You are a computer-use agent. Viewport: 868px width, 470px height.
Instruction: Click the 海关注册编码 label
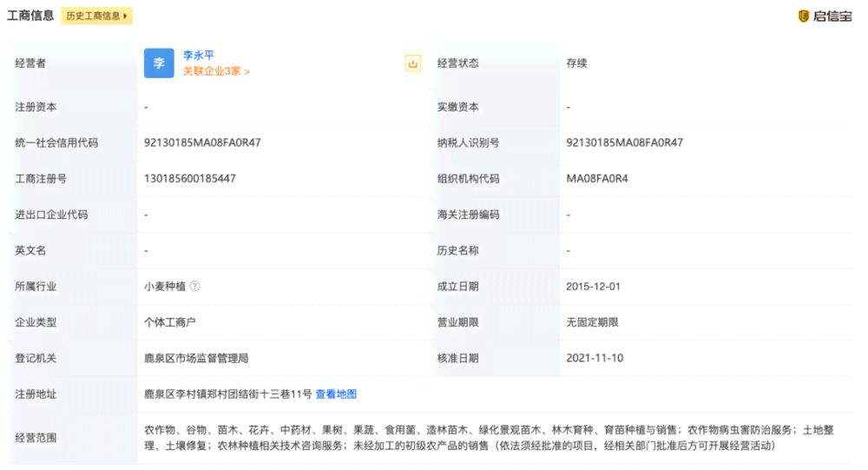(x=469, y=215)
